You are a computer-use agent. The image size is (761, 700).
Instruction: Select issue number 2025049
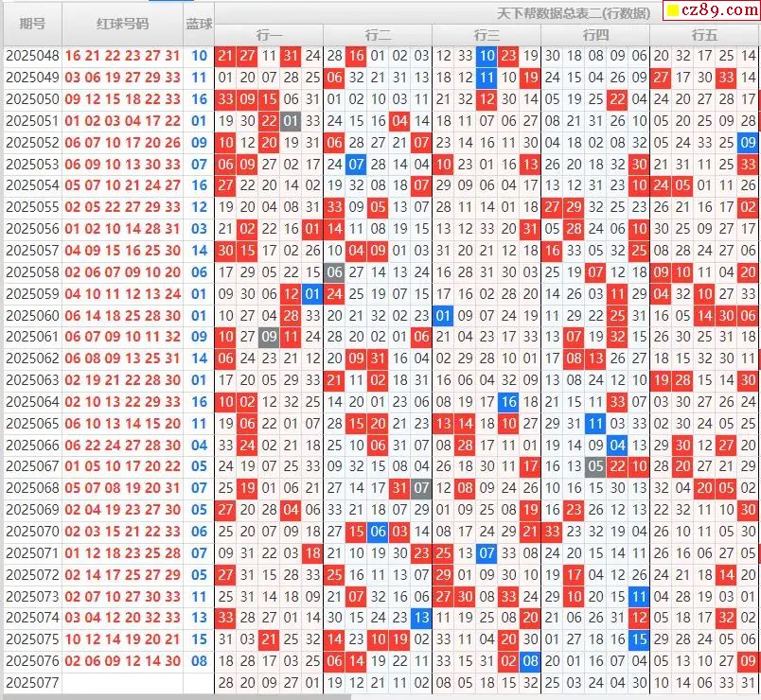tap(32, 78)
